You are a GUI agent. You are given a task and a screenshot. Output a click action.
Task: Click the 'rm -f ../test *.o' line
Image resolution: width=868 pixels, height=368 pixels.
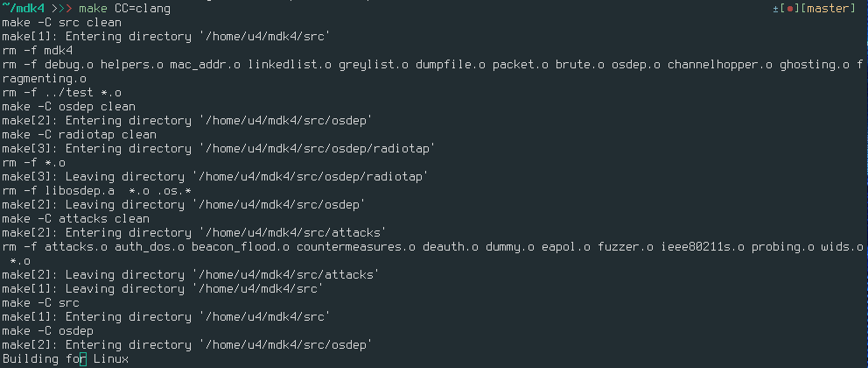point(61,93)
